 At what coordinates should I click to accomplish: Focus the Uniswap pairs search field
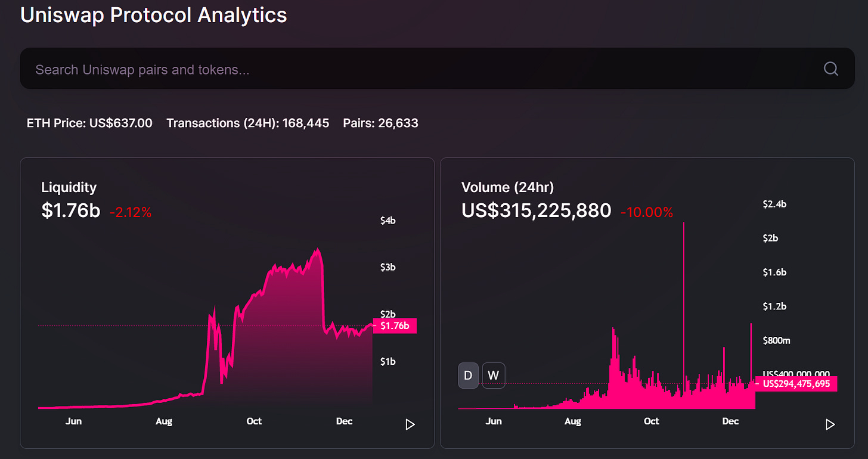(437, 69)
